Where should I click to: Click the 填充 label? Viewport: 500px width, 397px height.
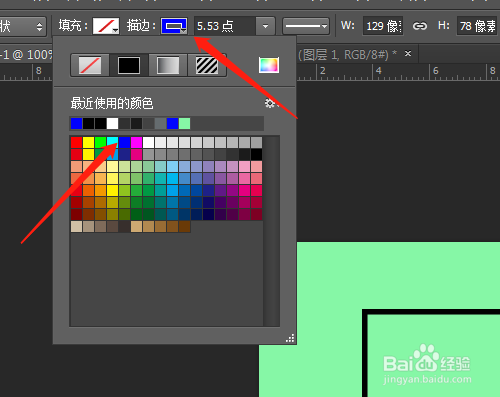point(73,26)
